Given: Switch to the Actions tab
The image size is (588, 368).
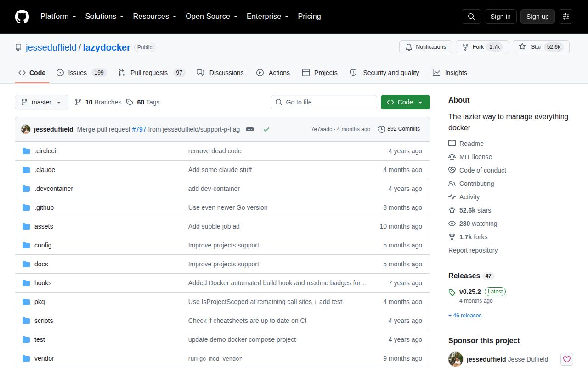Looking at the screenshot, I should (x=273, y=73).
